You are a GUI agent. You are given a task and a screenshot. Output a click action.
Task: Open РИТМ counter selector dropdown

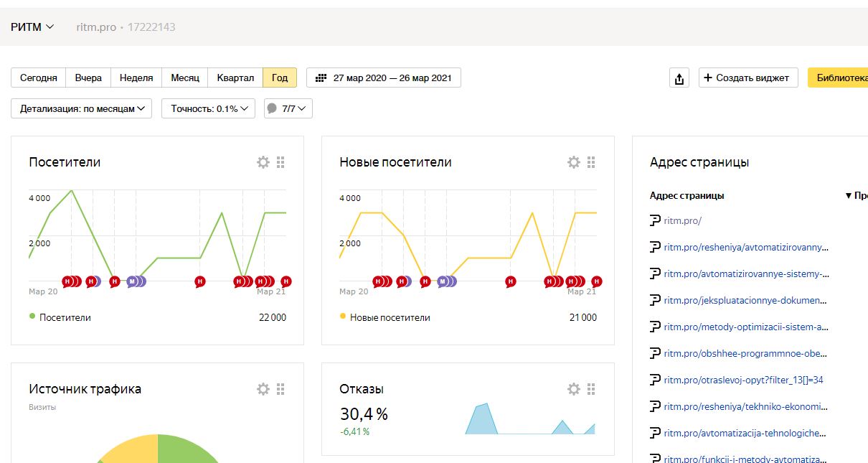point(32,27)
